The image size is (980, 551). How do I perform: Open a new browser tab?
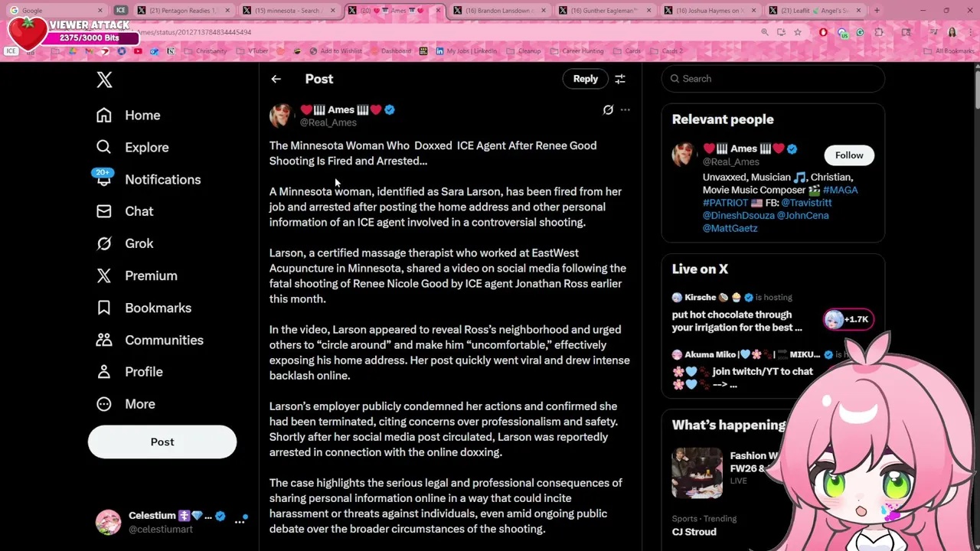pyautogui.click(x=877, y=11)
